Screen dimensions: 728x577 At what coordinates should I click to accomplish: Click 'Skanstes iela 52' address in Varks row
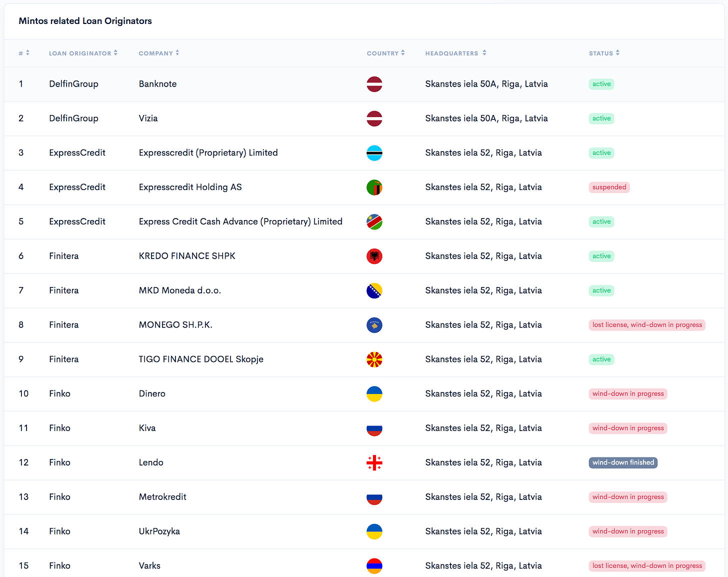click(x=483, y=566)
